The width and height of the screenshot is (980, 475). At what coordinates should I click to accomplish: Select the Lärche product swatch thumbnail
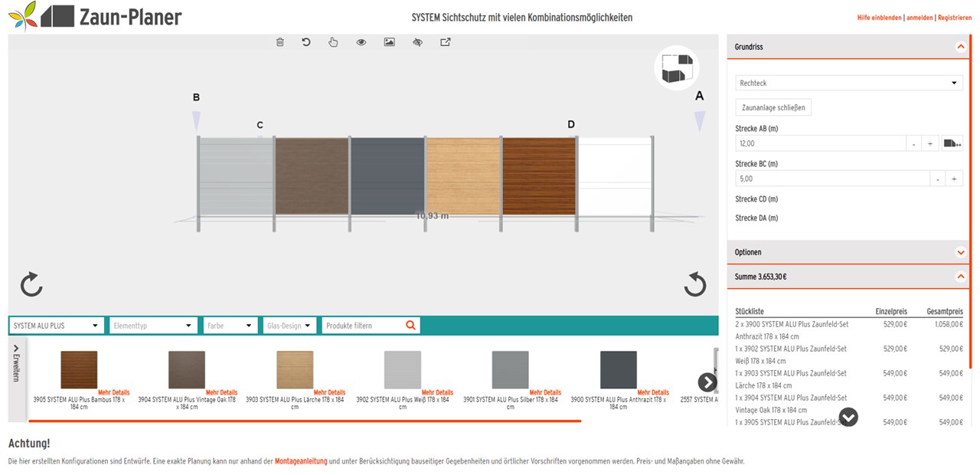click(295, 370)
